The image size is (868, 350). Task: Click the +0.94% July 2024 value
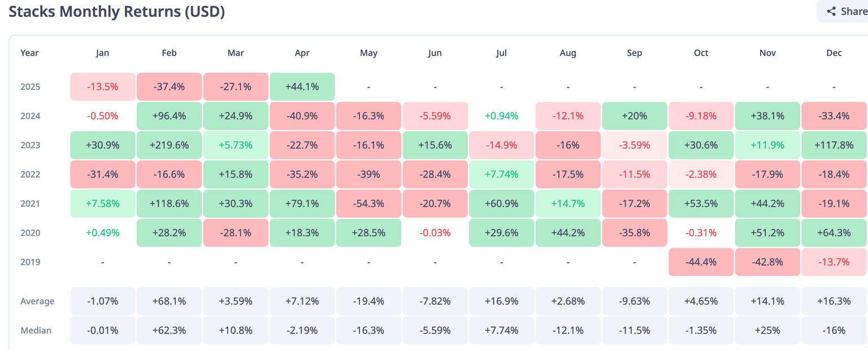coord(501,116)
